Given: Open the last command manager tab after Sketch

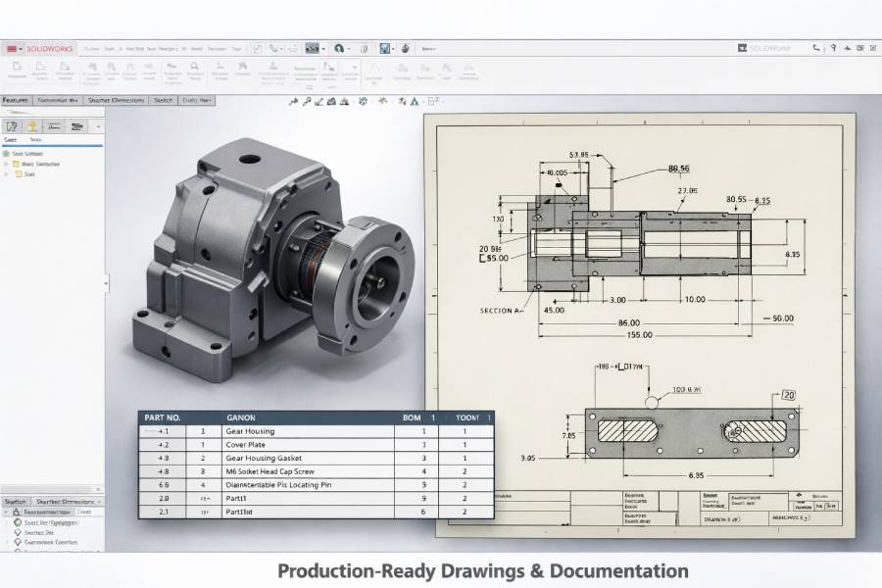Looking at the screenshot, I should [x=196, y=100].
